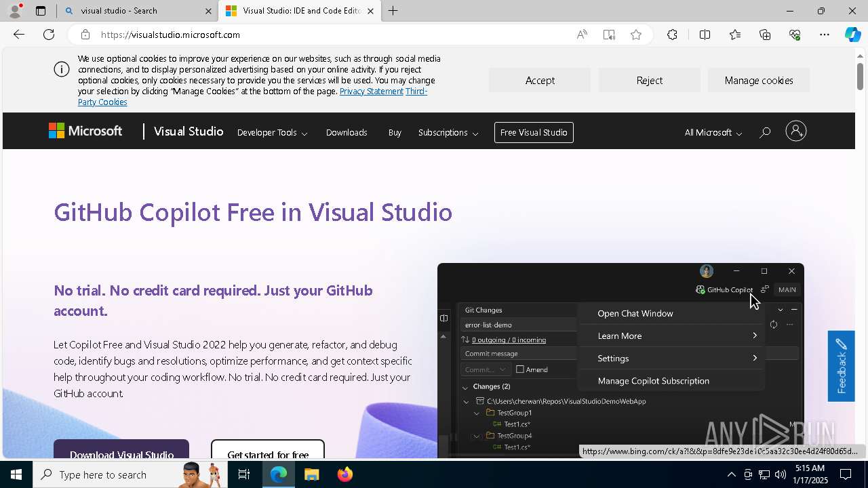Open volume control in system tray
This screenshot has width=868, height=488.
pyautogui.click(x=780, y=474)
